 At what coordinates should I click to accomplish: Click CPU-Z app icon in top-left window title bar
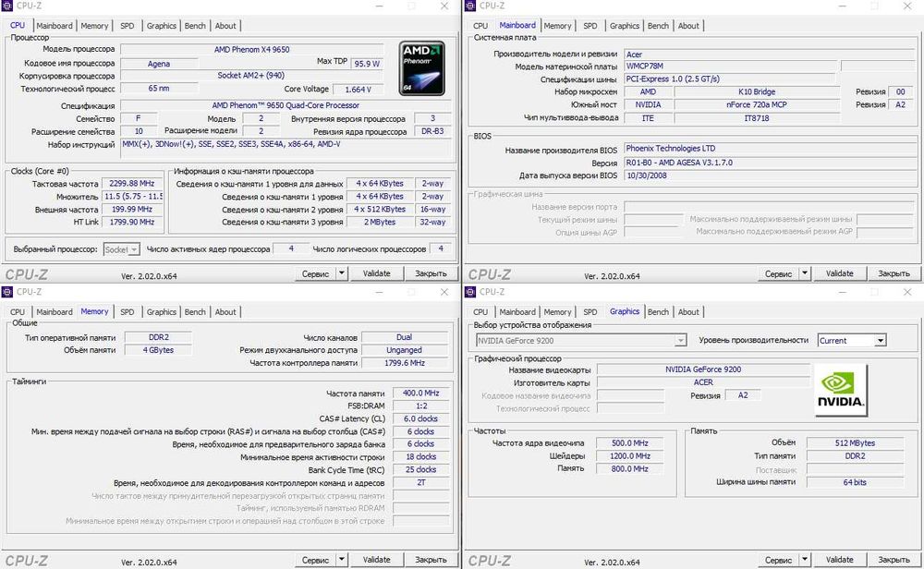click(7, 6)
